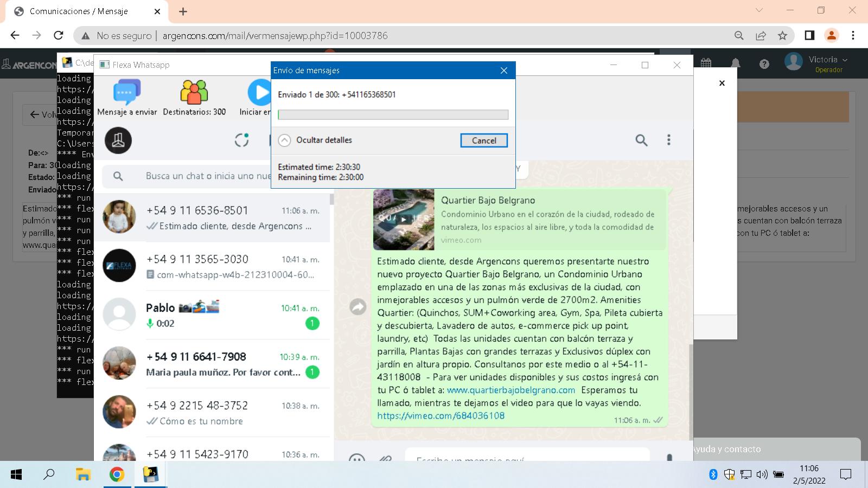The width and height of the screenshot is (868, 488).
Task: Click the chat scrollbar
Action: (691, 391)
